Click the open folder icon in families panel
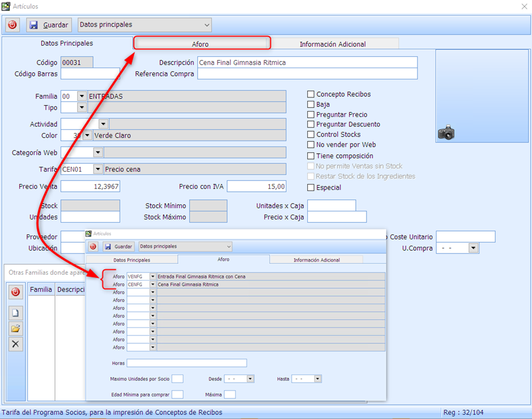The width and height of the screenshot is (532, 419). [x=16, y=329]
